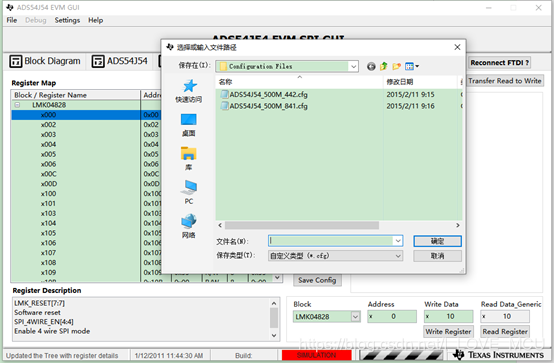Click the ADS54J54_500M_442.cfg file icon

click(224, 94)
